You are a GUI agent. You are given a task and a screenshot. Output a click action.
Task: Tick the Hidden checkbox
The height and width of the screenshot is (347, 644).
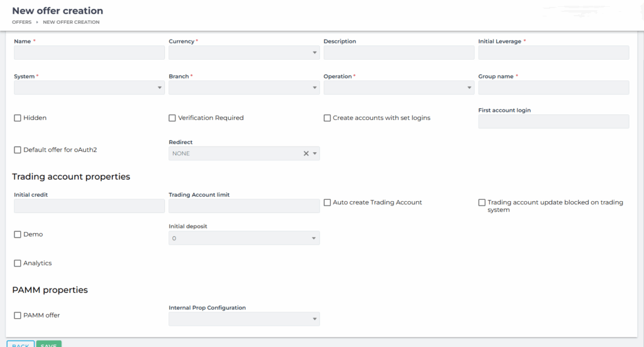pyautogui.click(x=18, y=118)
